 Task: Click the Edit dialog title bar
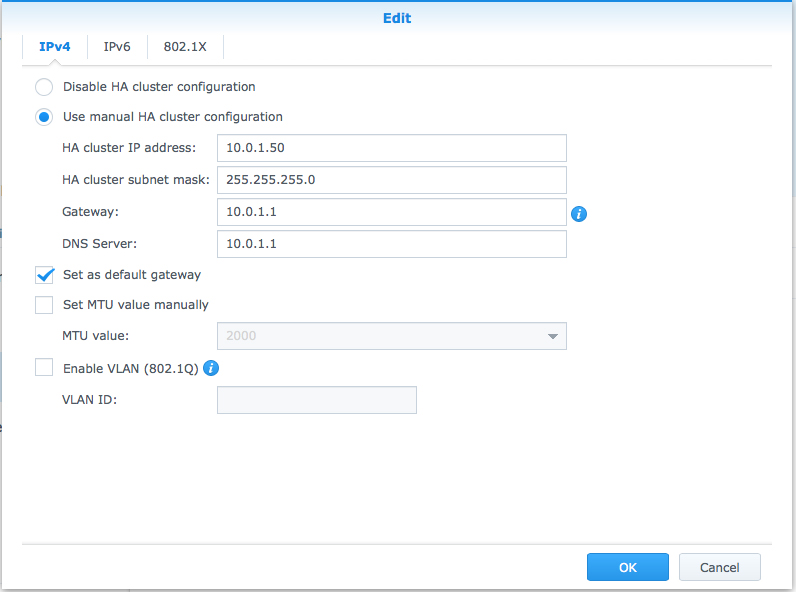(x=397, y=18)
